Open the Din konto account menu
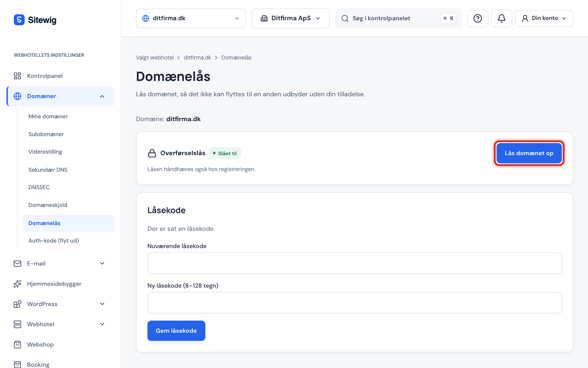 point(544,18)
